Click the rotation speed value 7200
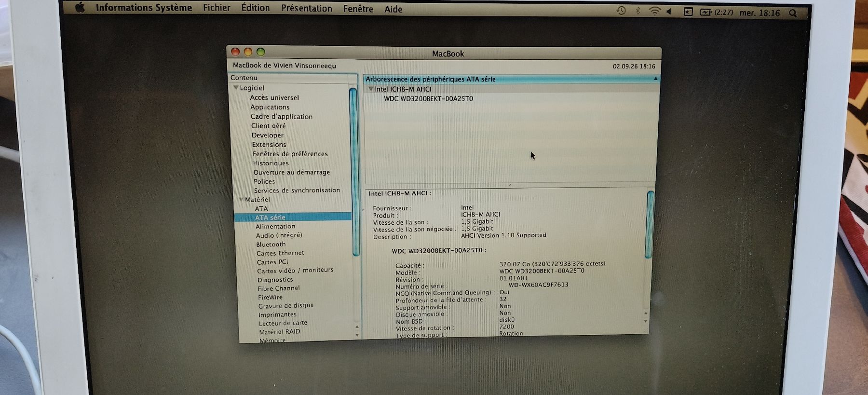Screen dimensions: 868x395 tap(506, 327)
